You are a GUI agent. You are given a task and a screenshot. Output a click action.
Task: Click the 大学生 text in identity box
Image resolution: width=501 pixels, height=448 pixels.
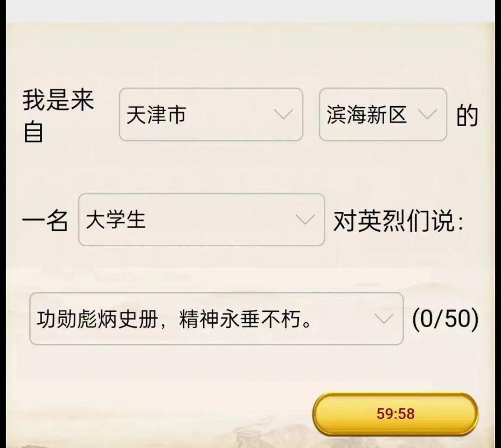[x=116, y=219]
